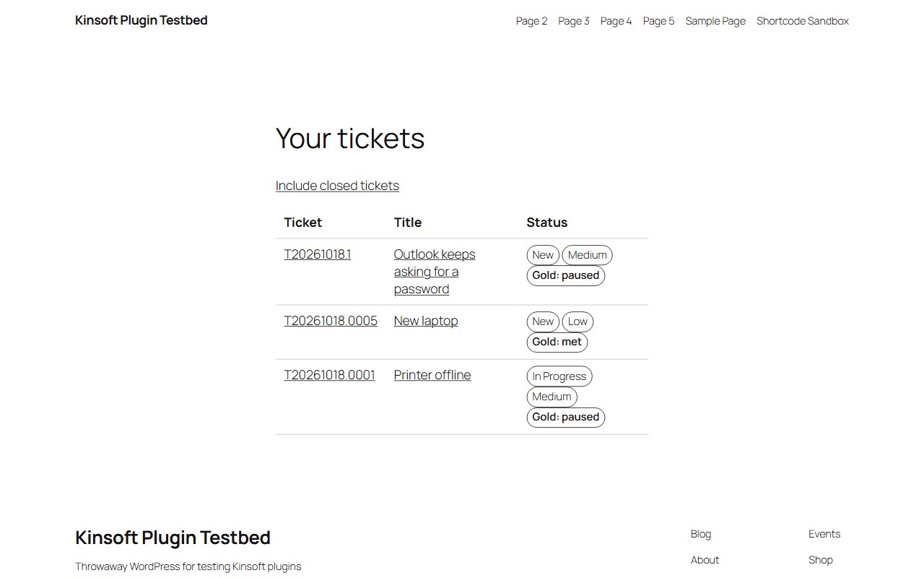This screenshot has height=578, width=924.
Task: Click the Medium badge on Printer offline ticket
Action: [552, 397]
